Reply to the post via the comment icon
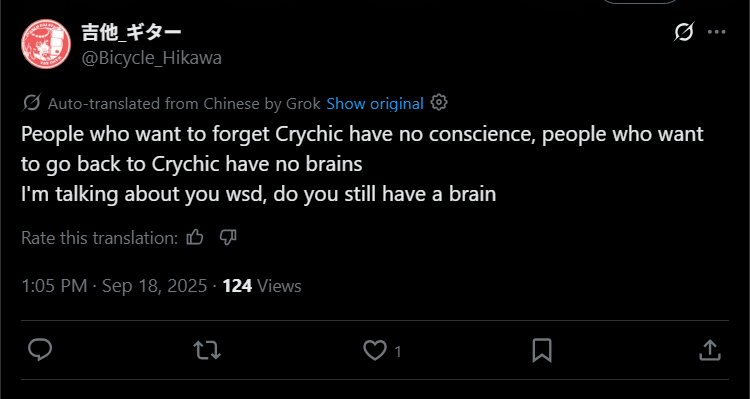 click(40, 350)
